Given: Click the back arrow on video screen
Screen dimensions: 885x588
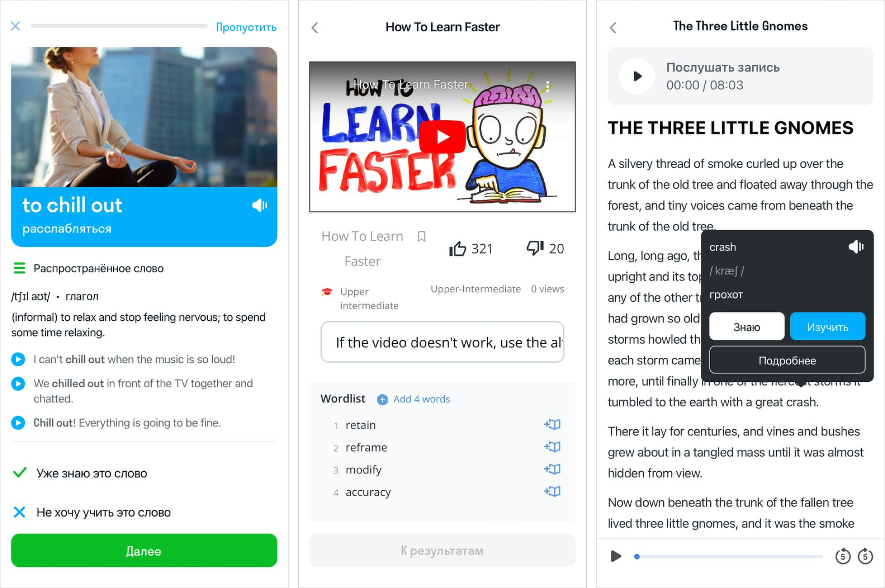Looking at the screenshot, I should [x=316, y=27].
